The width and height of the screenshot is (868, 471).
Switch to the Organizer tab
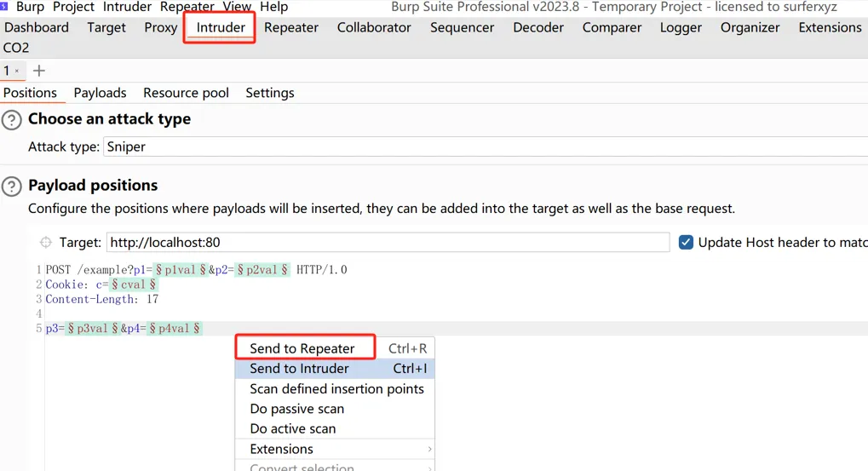pos(750,27)
